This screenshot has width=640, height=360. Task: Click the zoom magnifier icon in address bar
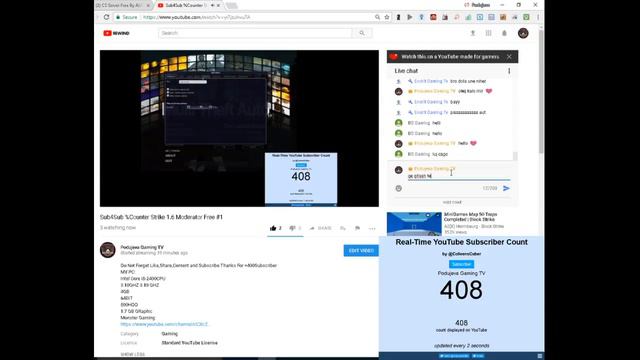378,17
